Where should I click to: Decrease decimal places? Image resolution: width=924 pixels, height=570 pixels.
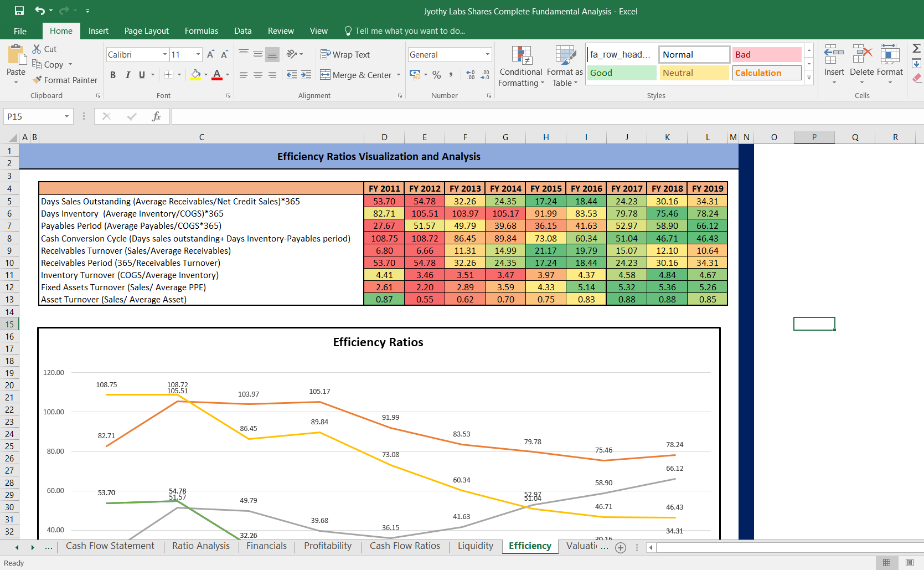(485, 74)
